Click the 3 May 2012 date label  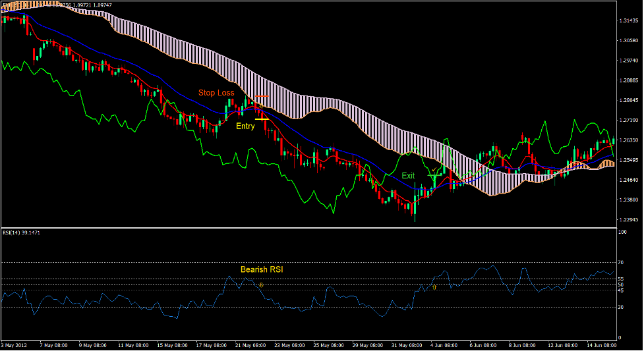pyautogui.click(x=15, y=345)
